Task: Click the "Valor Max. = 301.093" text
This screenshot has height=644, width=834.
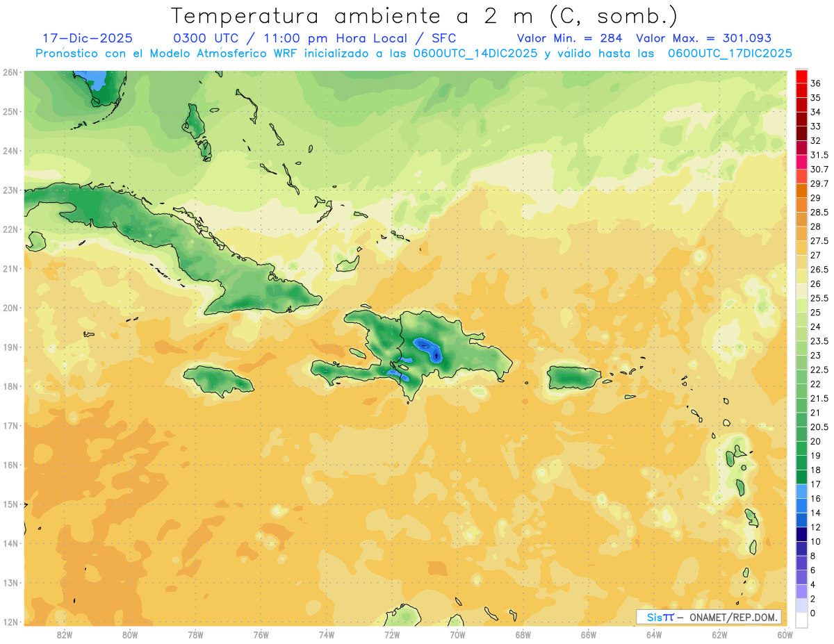Action: point(703,38)
